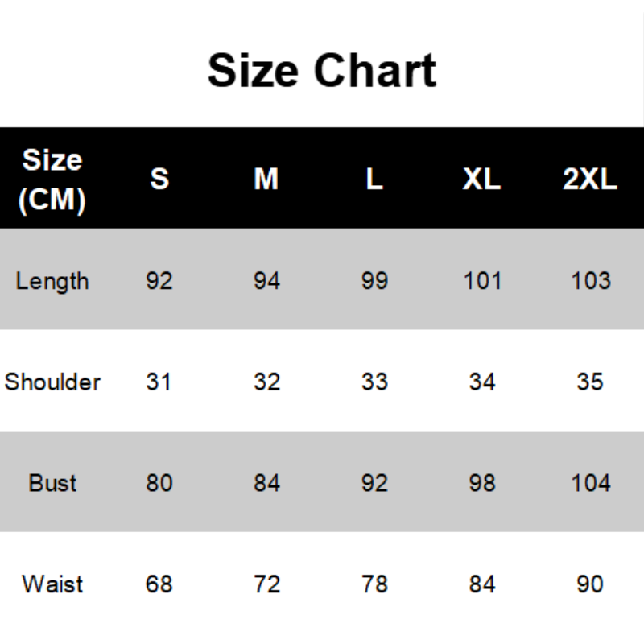Click Length value 99 for size L

pos(374,281)
